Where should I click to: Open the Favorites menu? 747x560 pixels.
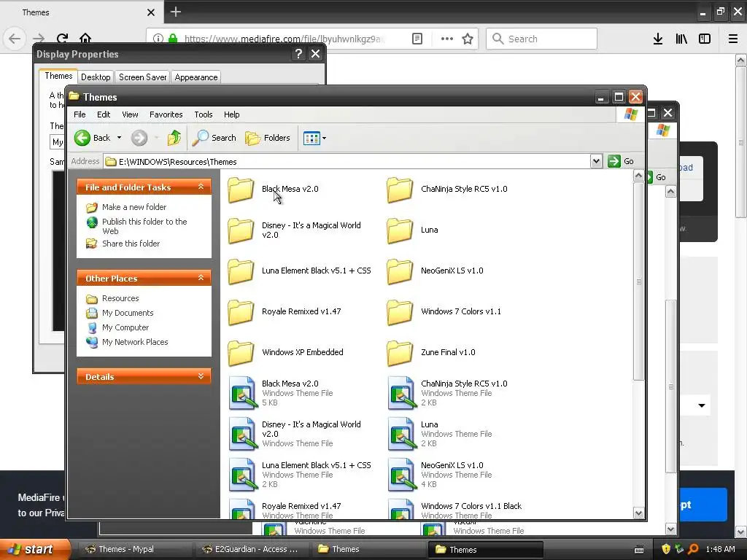166,114
